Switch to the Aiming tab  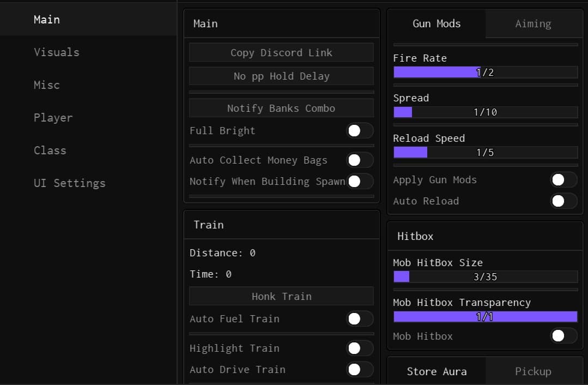(x=532, y=23)
